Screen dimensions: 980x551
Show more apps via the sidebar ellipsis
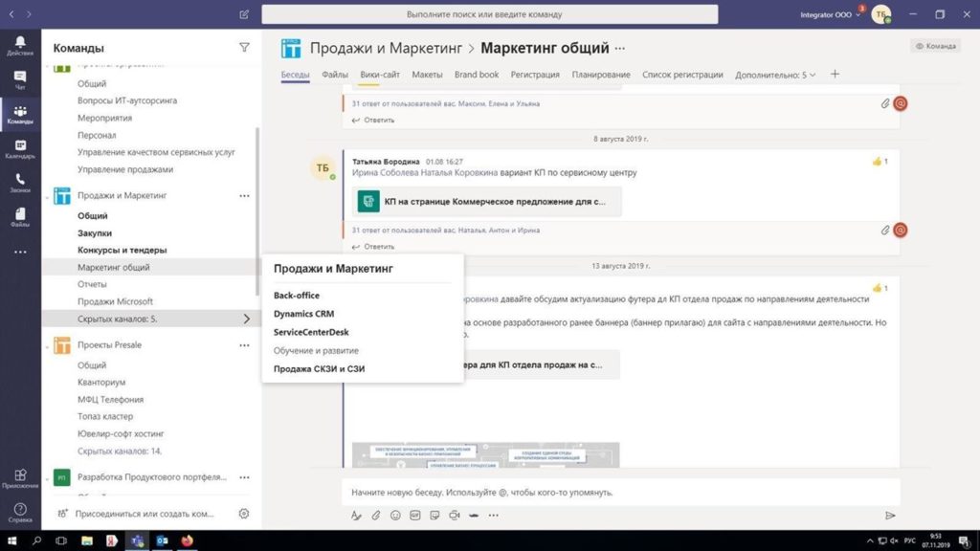20,252
